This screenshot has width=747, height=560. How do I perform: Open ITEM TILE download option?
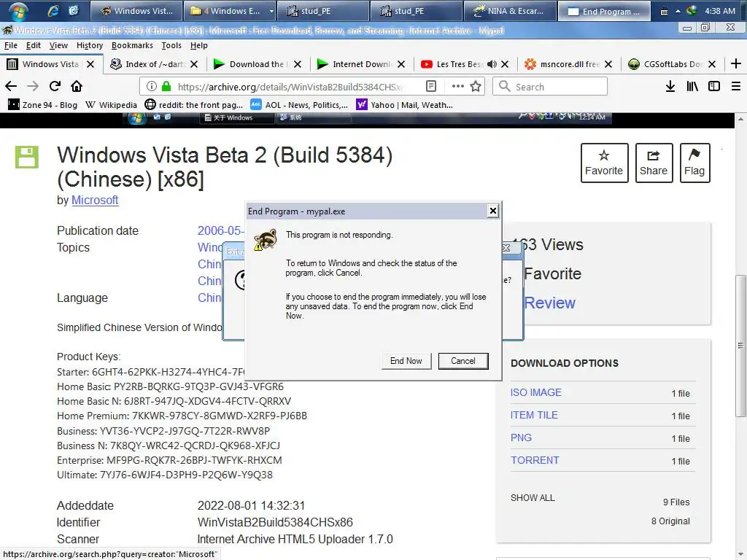534,415
